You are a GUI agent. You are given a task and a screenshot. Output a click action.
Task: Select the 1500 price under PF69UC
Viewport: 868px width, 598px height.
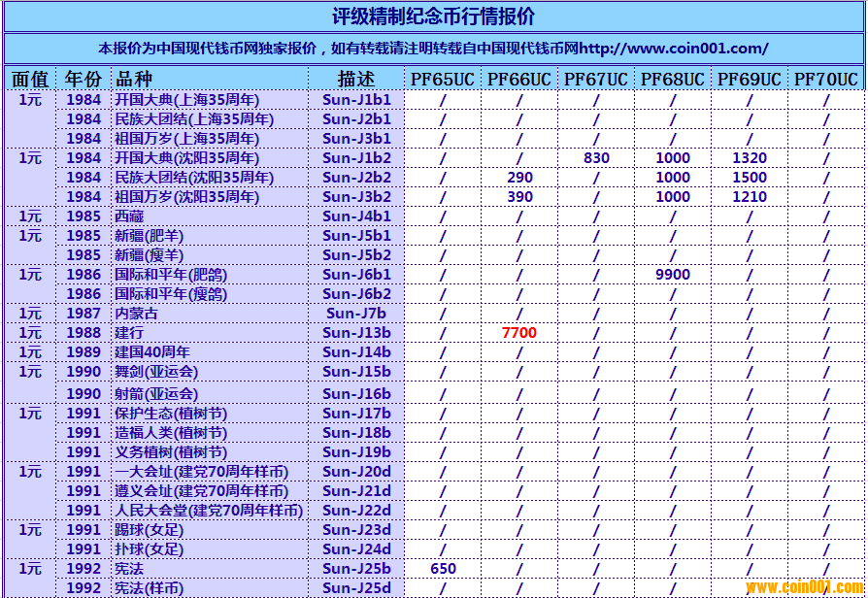point(749,178)
